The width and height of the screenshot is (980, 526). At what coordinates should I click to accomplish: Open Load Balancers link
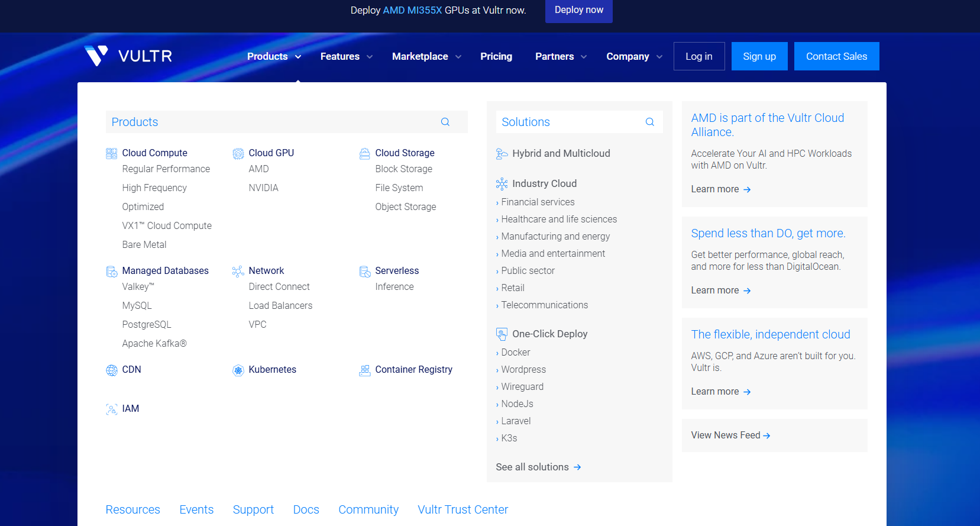click(280, 305)
